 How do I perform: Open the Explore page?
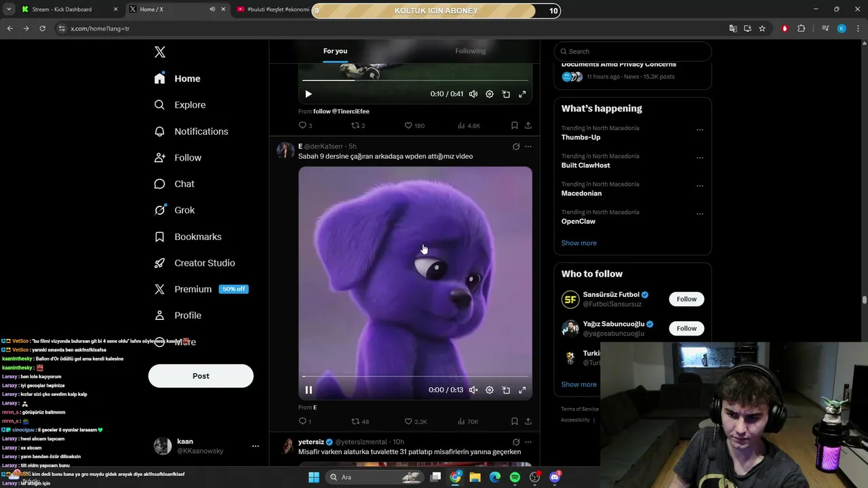180,105
